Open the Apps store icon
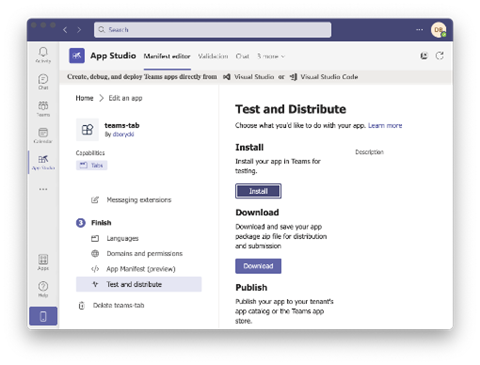This screenshot has width=480, height=365. click(x=43, y=262)
